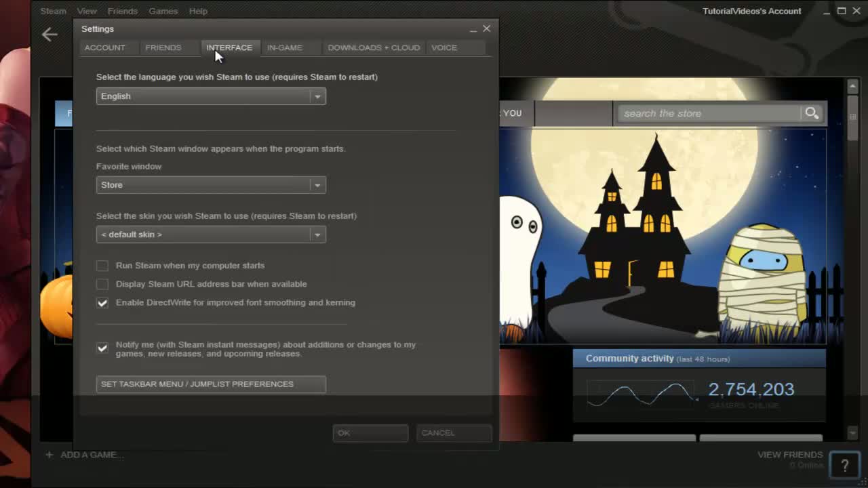The width and height of the screenshot is (868, 488).
Task: Open the default skin dropdown
Action: 211,235
